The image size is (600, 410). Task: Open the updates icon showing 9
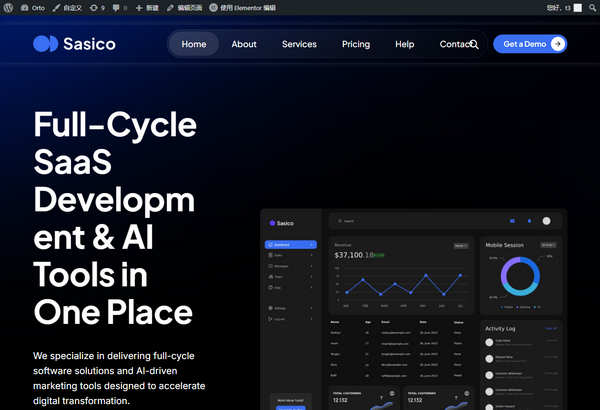coord(97,8)
